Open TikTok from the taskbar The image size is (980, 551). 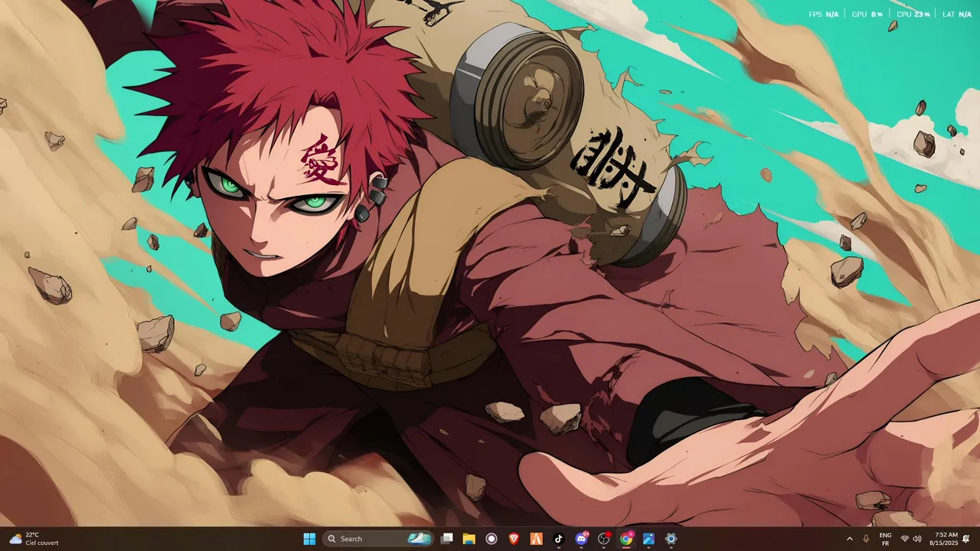[559, 539]
